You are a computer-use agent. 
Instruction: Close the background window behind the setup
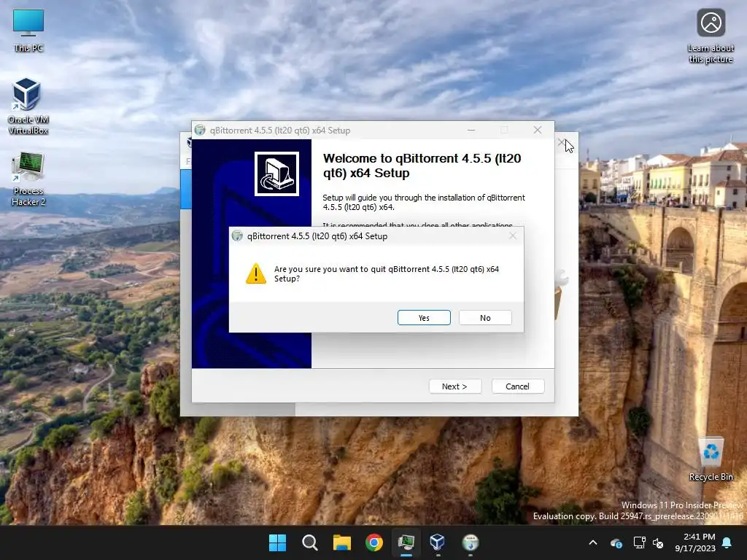click(562, 142)
